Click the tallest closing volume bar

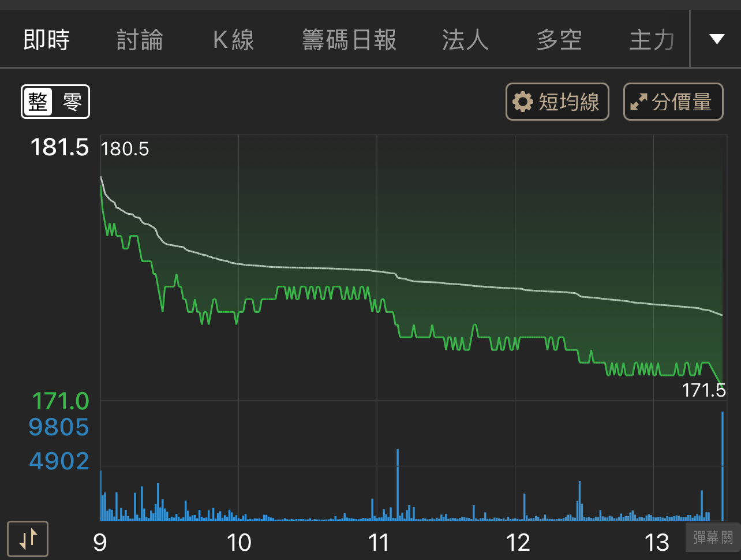click(x=722, y=466)
